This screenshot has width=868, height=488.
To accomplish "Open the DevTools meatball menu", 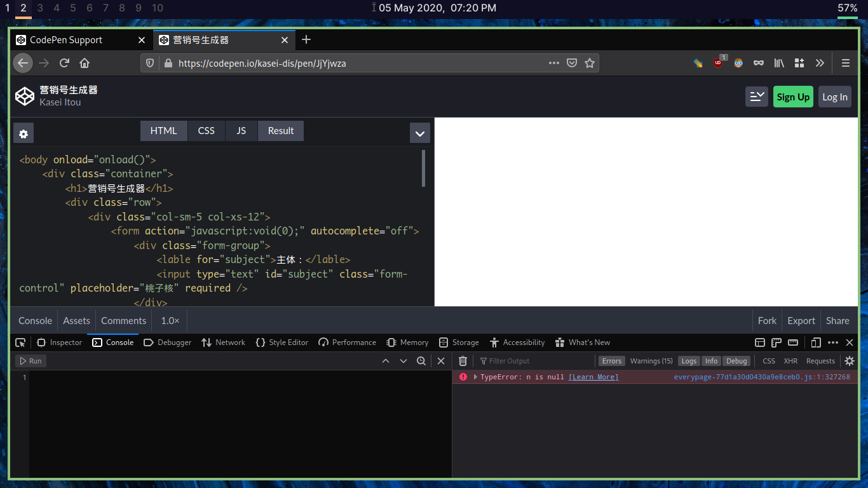I will click(x=832, y=342).
